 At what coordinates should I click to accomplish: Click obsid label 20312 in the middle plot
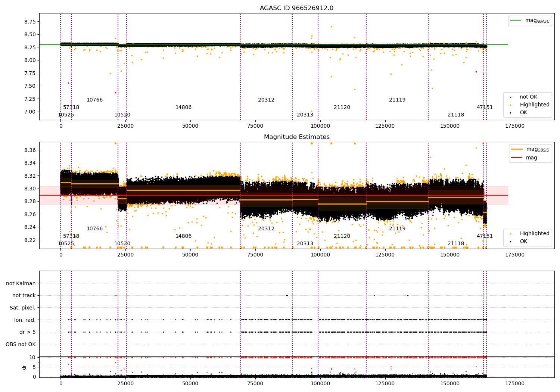(x=266, y=229)
